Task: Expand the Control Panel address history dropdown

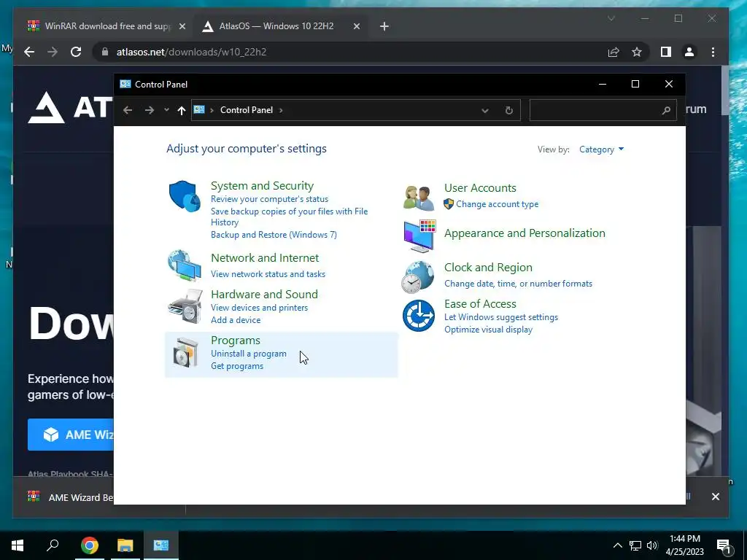Action: pyautogui.click(x=485, y=111)
